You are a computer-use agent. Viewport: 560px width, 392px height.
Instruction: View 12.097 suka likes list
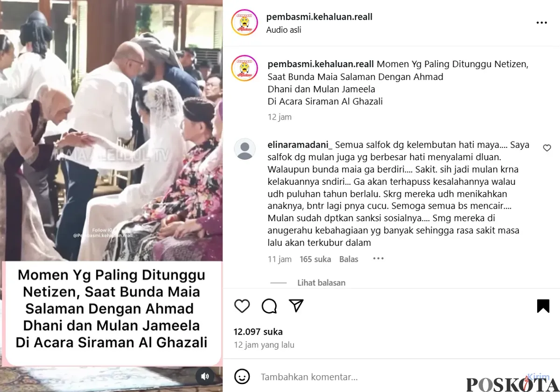tap(258, 332)
